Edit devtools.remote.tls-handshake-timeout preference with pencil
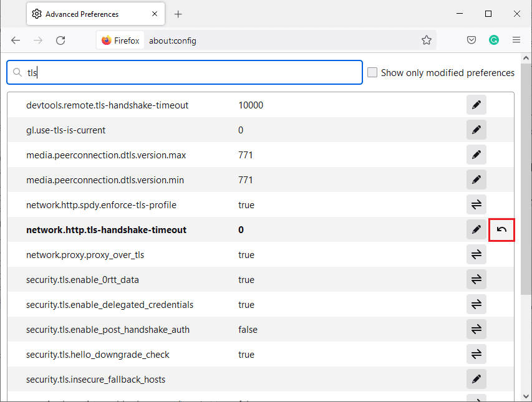 click(476, 105)
